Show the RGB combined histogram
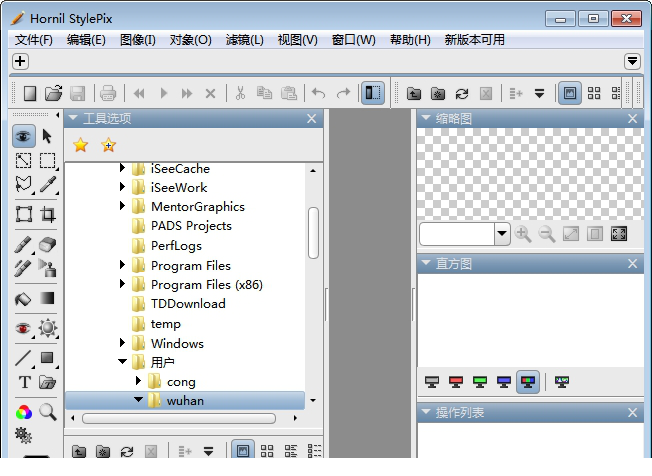652x476 pixels. tap(528, 381)
